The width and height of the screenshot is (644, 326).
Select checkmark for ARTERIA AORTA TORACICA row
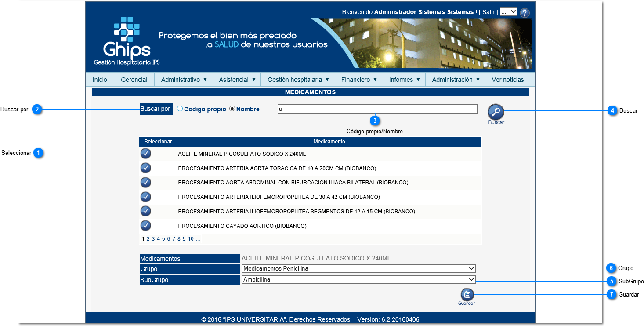[x=145, y=168]
